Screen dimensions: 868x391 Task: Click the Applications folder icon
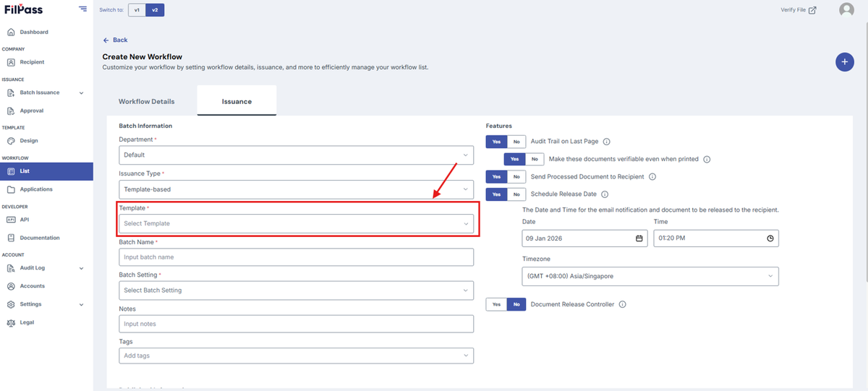11,189
